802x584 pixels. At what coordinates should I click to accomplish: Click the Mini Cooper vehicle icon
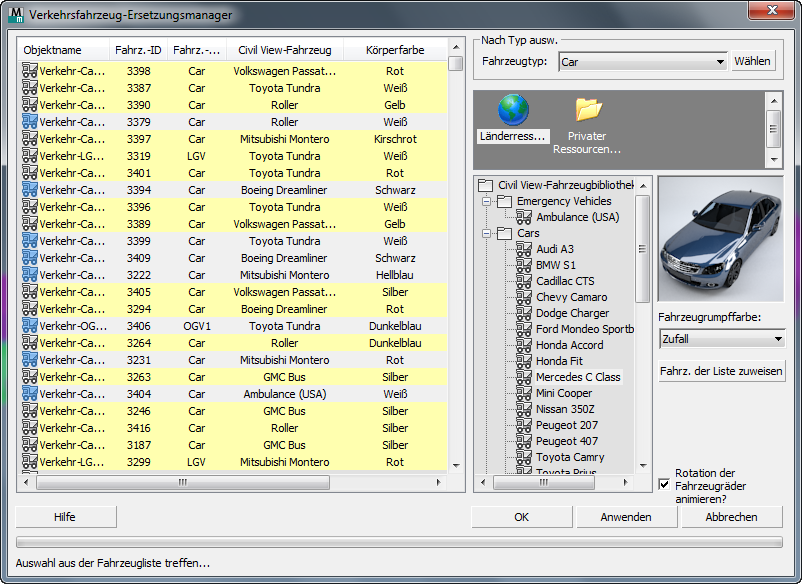(x=524, y=393)
